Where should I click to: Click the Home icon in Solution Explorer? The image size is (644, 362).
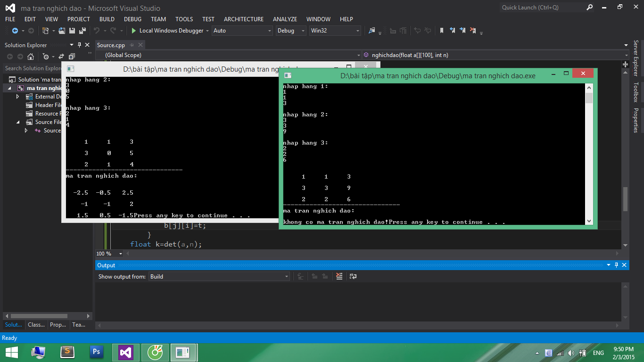coord(31,56)
